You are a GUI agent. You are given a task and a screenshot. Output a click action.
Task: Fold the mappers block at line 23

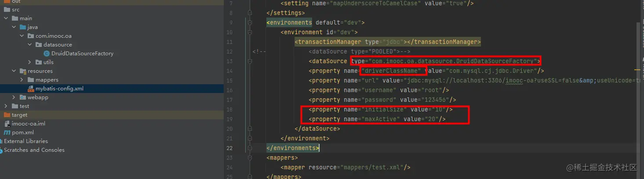point(250,158)
